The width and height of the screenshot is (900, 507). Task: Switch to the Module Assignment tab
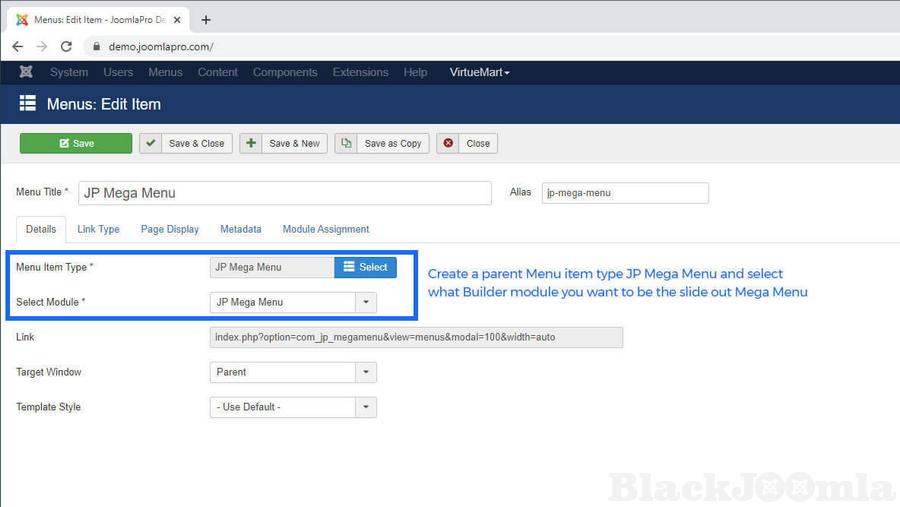click(x=326, y=229)
